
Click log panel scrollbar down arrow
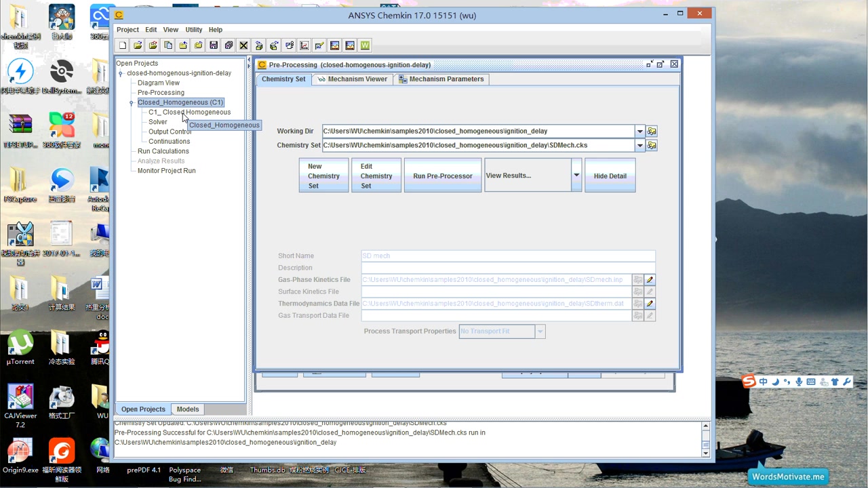tap(705, 453)
